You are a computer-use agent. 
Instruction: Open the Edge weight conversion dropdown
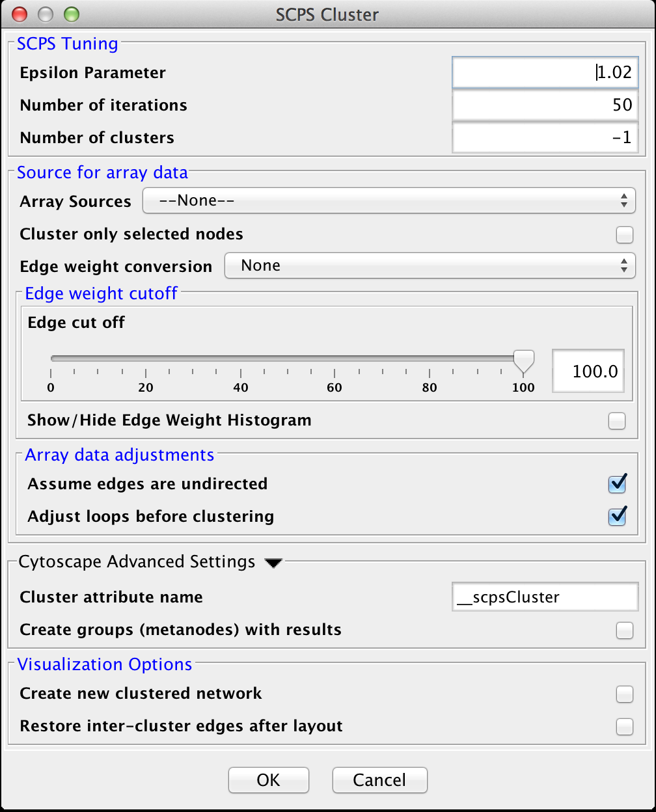pos(430,265)
